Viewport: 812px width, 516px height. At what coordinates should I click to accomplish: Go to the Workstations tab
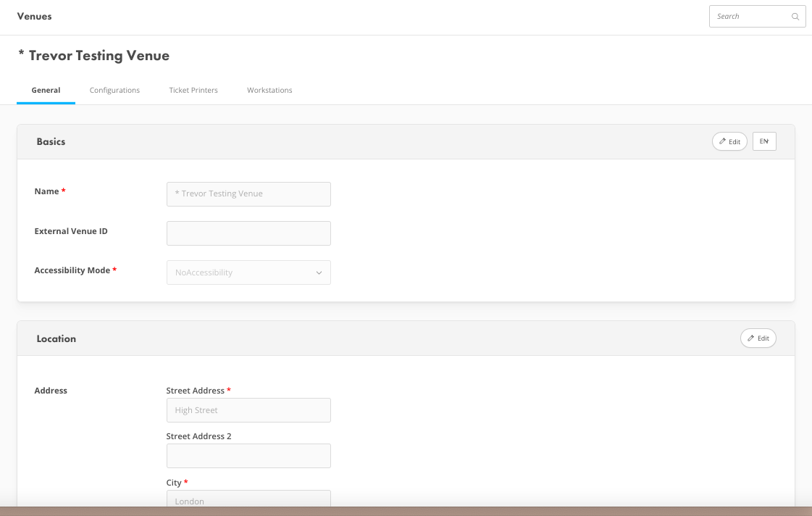click(x=269, y=90)
